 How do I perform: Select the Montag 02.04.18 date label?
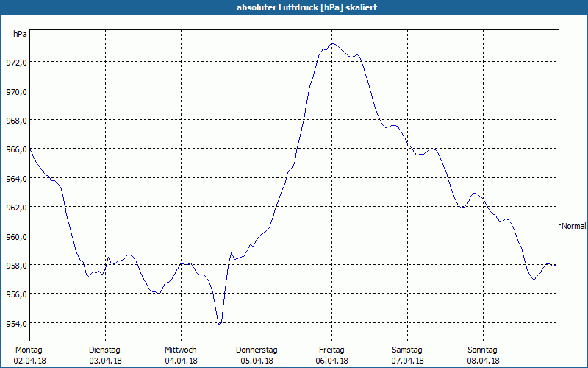coord(29,355)
